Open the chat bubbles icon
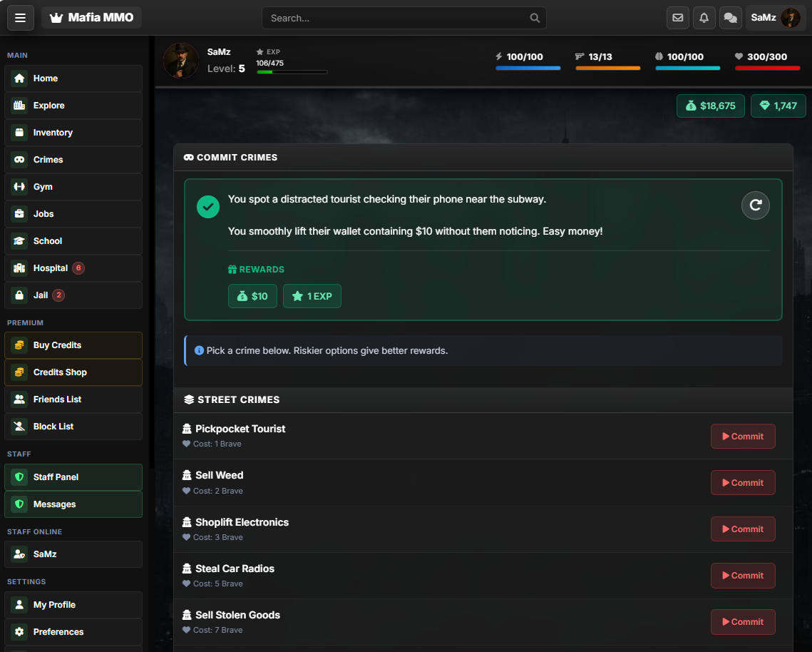Viewport: 812px width, 652px height. coord(730,18)
